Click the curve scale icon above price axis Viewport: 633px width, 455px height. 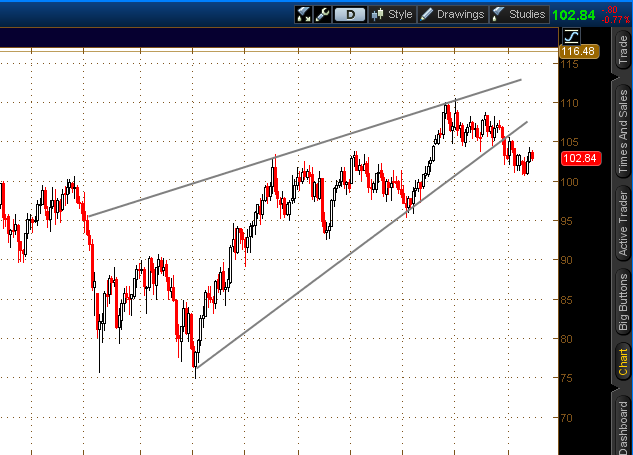[571, 36]
